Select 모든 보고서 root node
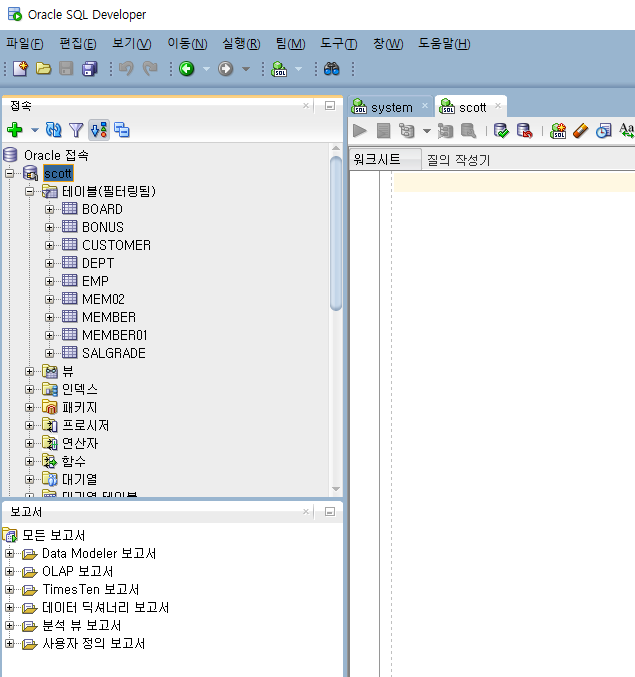Screen dimensions: 635x677 tap(54, 535)
